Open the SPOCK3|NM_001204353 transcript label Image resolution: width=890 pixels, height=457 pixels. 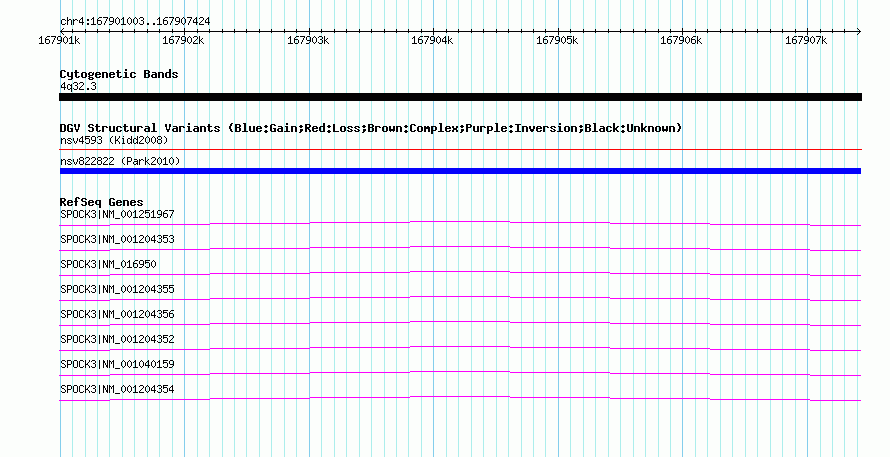[117, 240]
